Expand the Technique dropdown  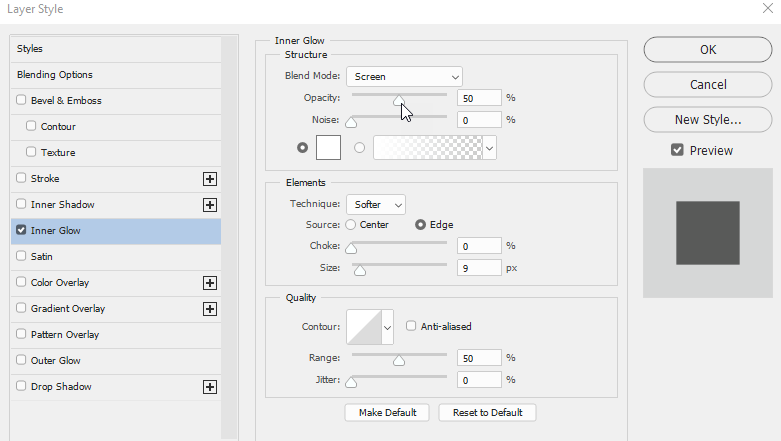376,204
